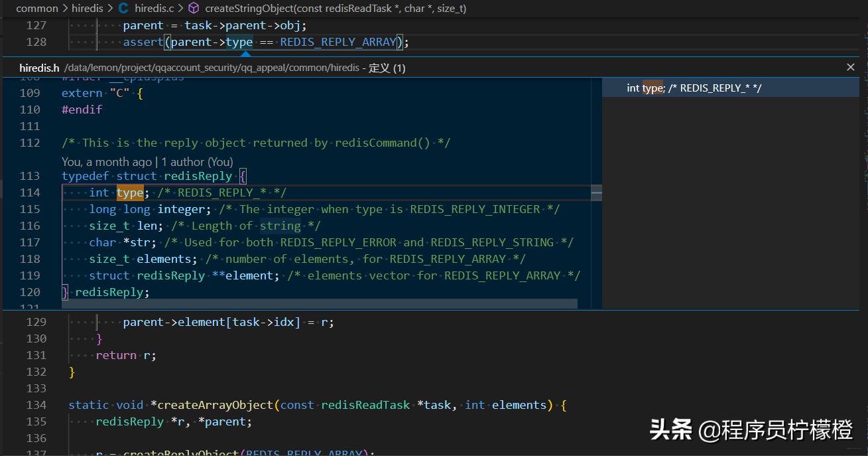Screen dimensions: 868x456
Task: Select hiredis.c in the breadcrumb bar
Action: coord(154,9)
